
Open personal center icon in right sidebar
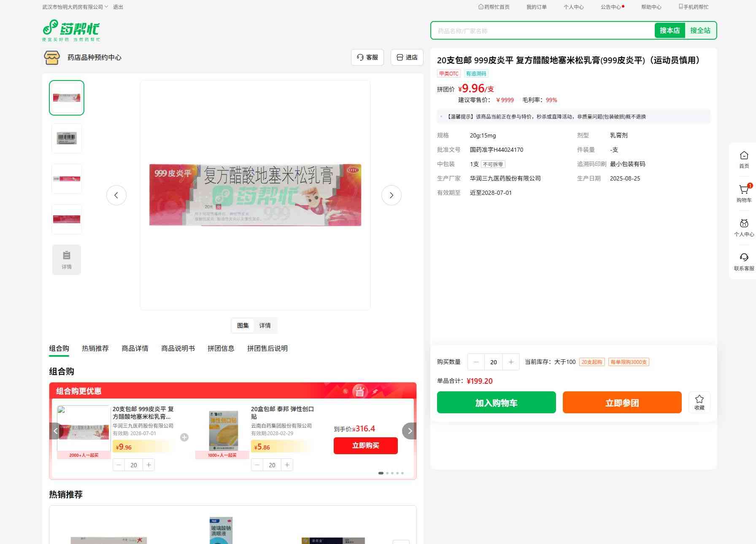click(744, 224)
